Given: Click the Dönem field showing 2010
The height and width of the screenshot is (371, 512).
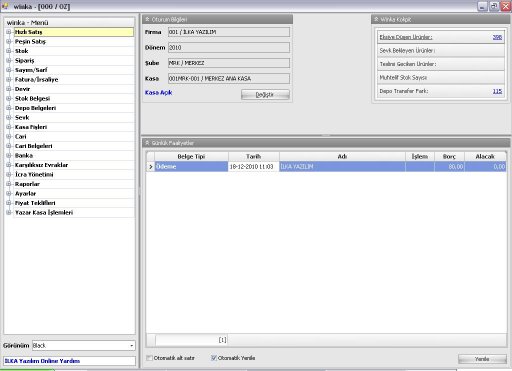Looking at the screenshot, I should coord(229,48).
